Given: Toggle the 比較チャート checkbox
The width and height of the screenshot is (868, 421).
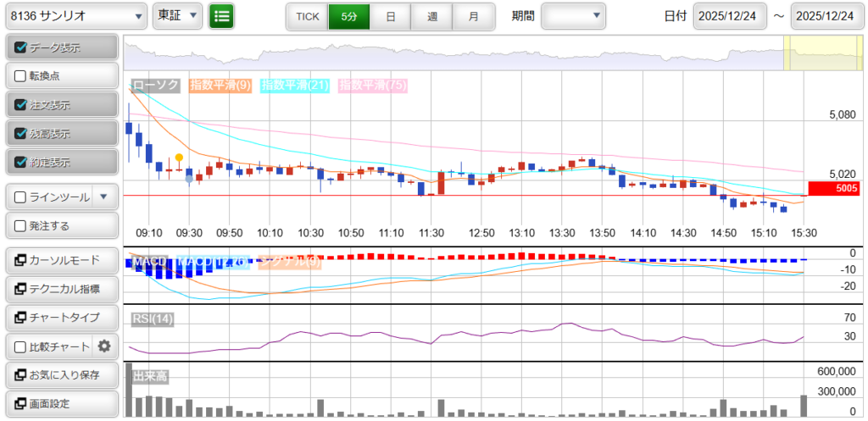Looking at the screenshot, I should tap(21, 346).
